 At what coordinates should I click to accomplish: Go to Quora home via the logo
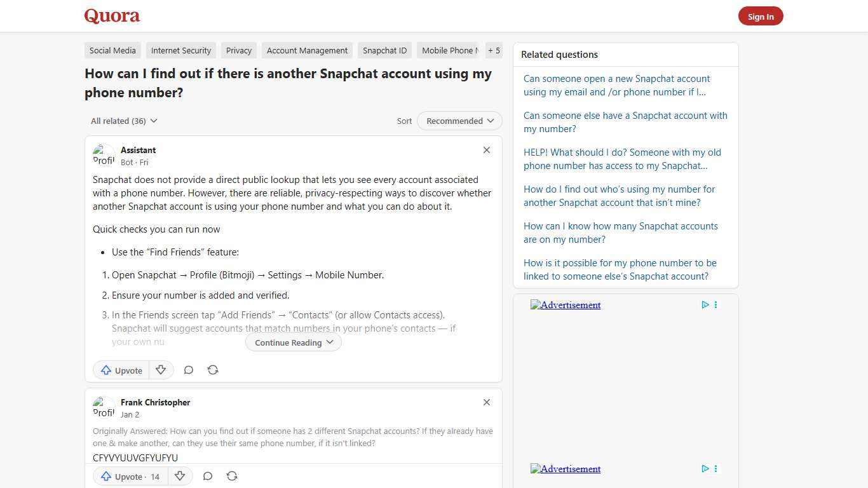click(x=112, y=16)
